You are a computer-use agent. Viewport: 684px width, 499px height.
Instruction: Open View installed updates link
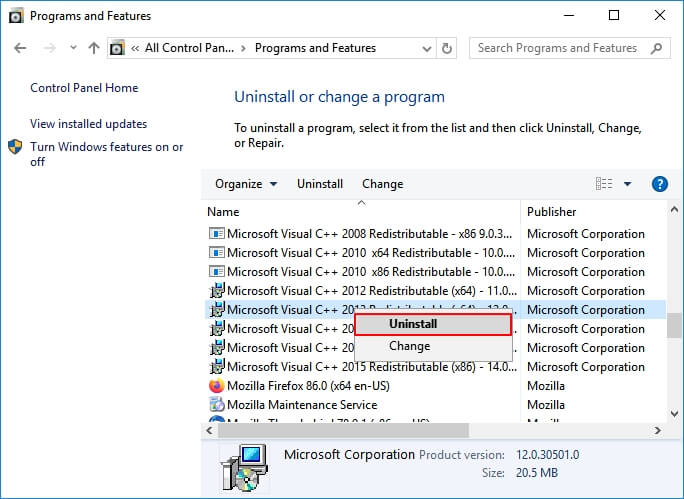(x=88, y=124)
